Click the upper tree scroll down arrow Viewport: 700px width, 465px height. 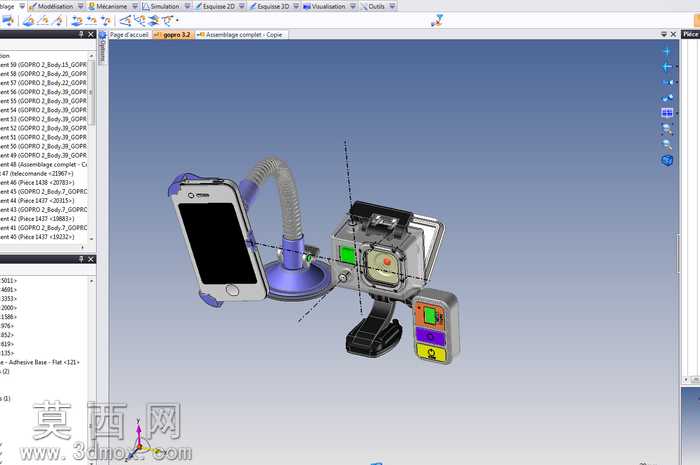click(x=92, y=239)
